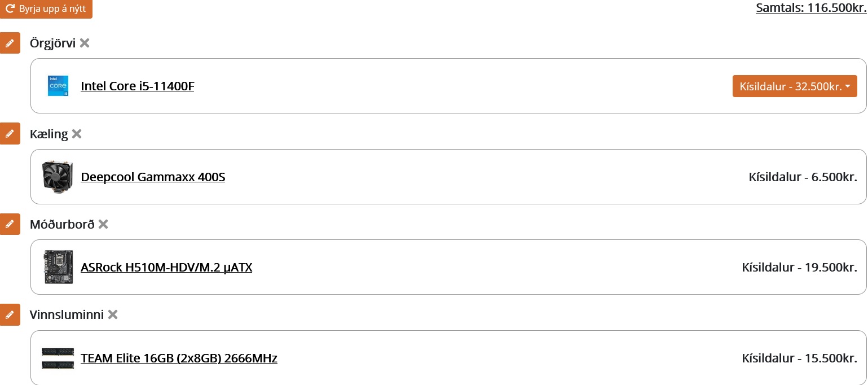The image size is (868, 385).
Task: Click the Samtals: 116.500kr. total text
Action: coord(810,8)
